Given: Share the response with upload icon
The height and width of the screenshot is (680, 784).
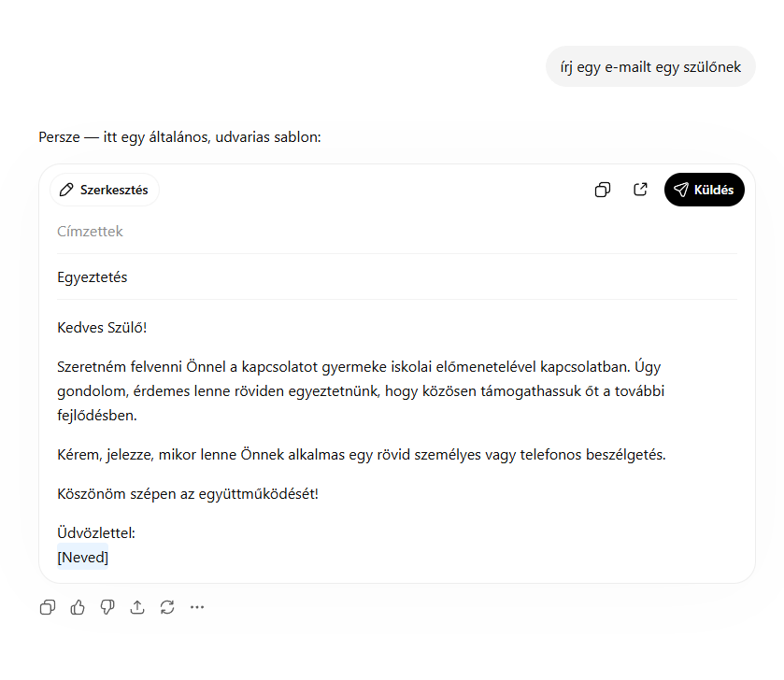Looking at the screenshot, I should point(137,607).
